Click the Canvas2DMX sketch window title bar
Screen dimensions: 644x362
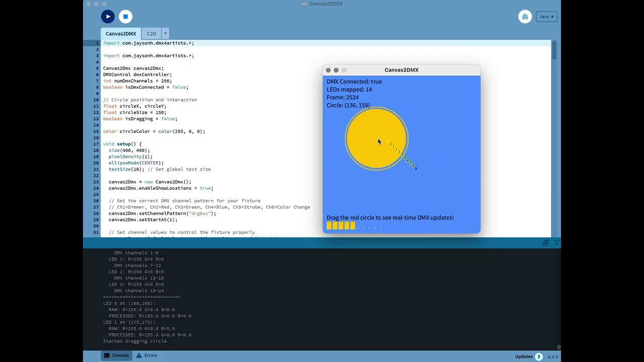click(401, 70)
